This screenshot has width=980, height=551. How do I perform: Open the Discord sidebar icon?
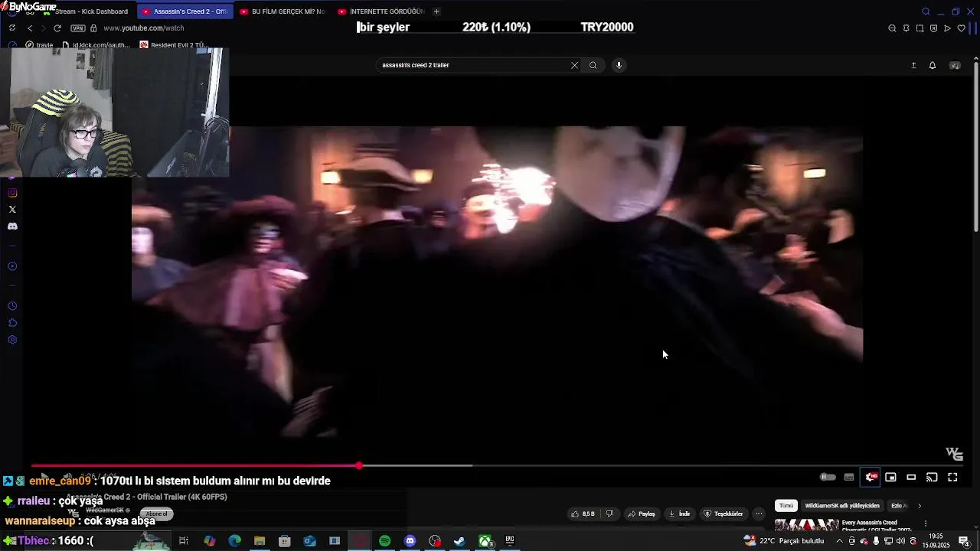point(12,227)
